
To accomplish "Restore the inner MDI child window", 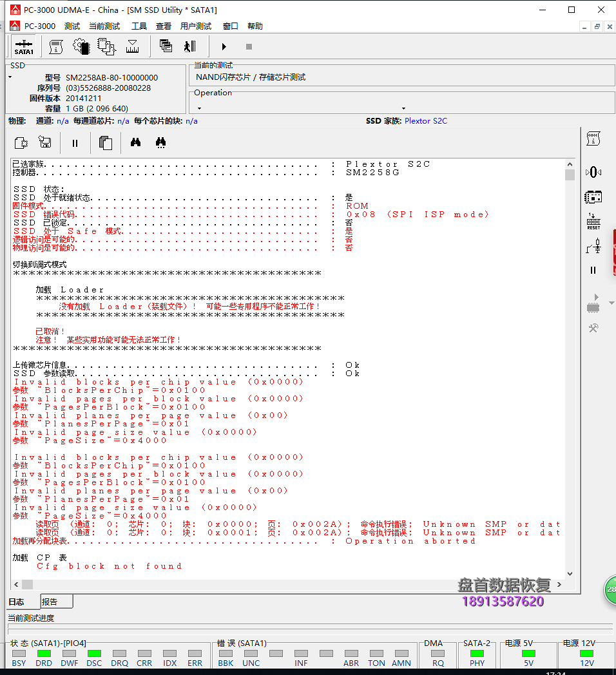I will 597,26.
